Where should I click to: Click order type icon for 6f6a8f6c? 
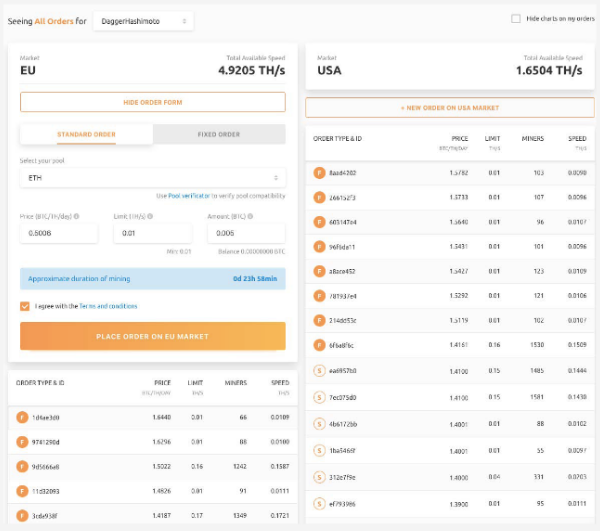tap(319, 345)
